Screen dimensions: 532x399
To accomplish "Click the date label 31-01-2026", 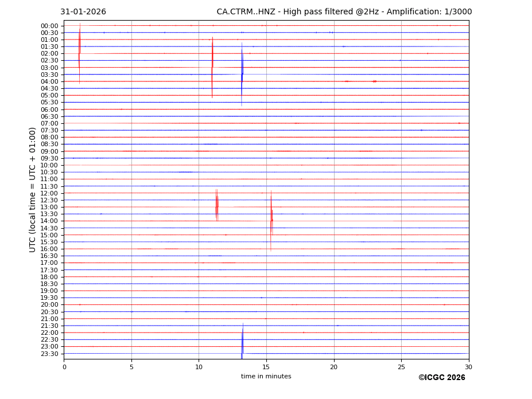I will pyautogui.click(x=83, y=12).
